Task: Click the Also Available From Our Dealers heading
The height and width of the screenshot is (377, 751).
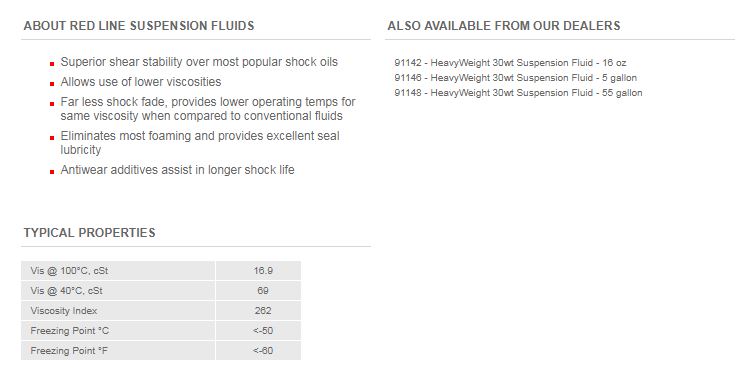Action: coord(504,26)
